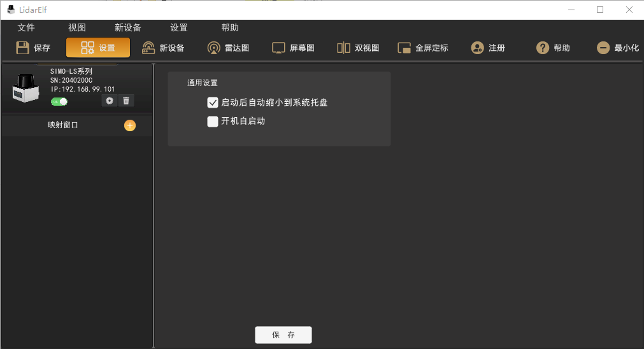Click the 帮助 help toolbar icon
The width and height of the screenshot is (644, 349).
click(x=543, y=48)
